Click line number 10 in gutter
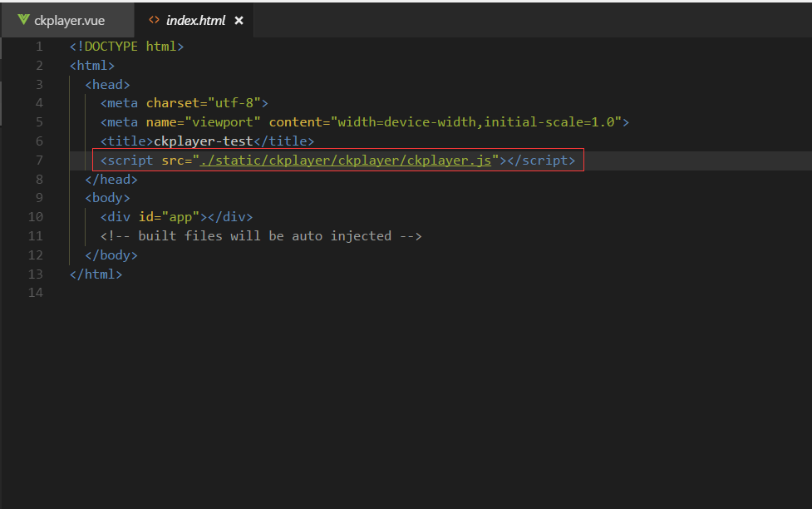 click(x=36, y=217)
